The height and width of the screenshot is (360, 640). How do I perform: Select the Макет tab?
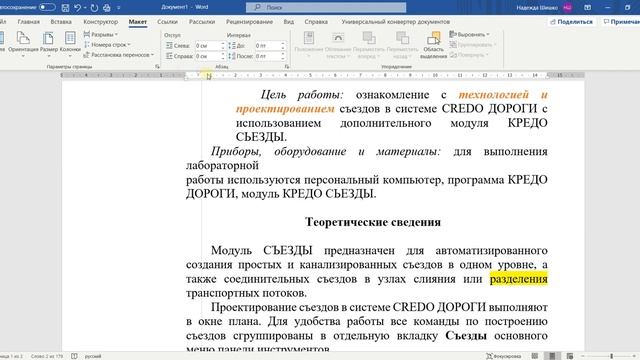pyautogui.click(x=138, y=22)
